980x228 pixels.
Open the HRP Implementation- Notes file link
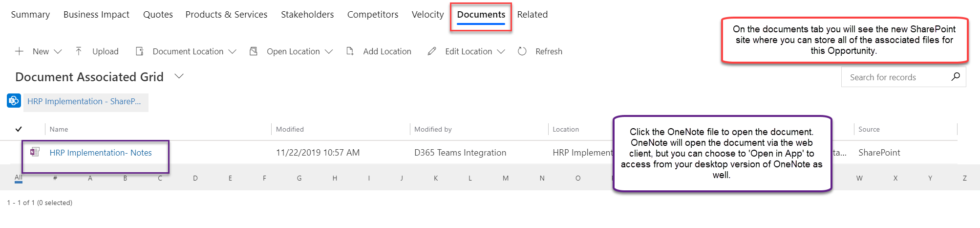click(101, 153)
